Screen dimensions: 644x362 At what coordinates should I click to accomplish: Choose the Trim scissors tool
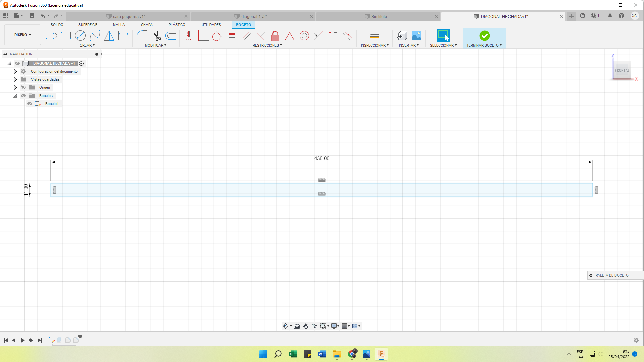click(x=157, y=36)
